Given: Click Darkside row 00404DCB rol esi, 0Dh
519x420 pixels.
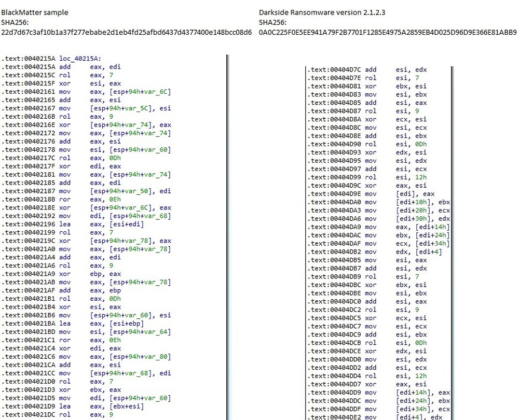Looking at the screenshot, I should point(367,343).
